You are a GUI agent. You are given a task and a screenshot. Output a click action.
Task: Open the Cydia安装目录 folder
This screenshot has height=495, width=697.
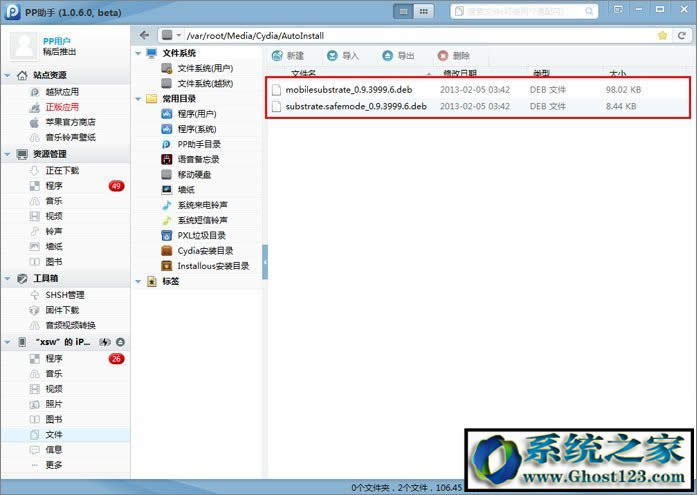(204, 250)
